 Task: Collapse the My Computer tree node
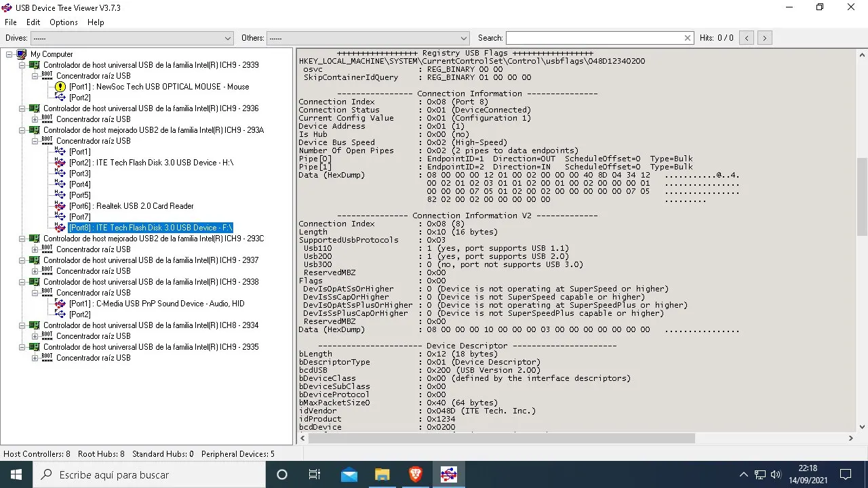(9, 54)
